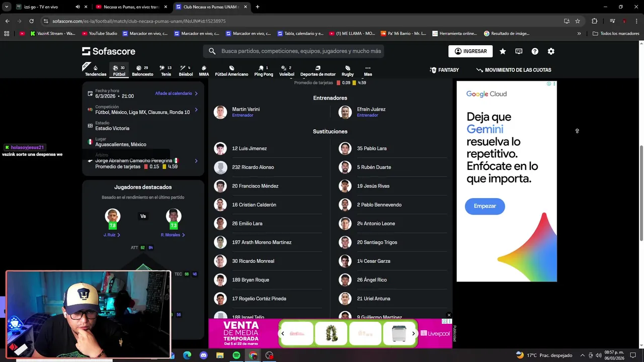Go back to the previous page
The height and width of the screenshot is (362, 644).
7,21
